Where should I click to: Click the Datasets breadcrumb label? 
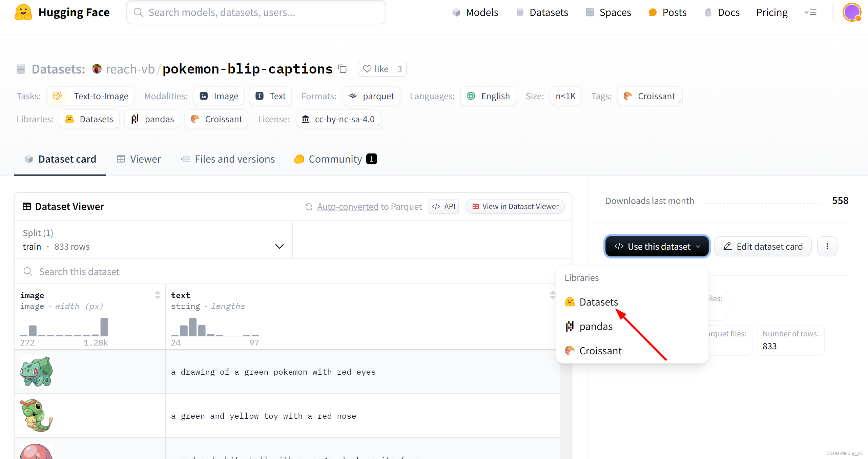(x=58, y=69)
